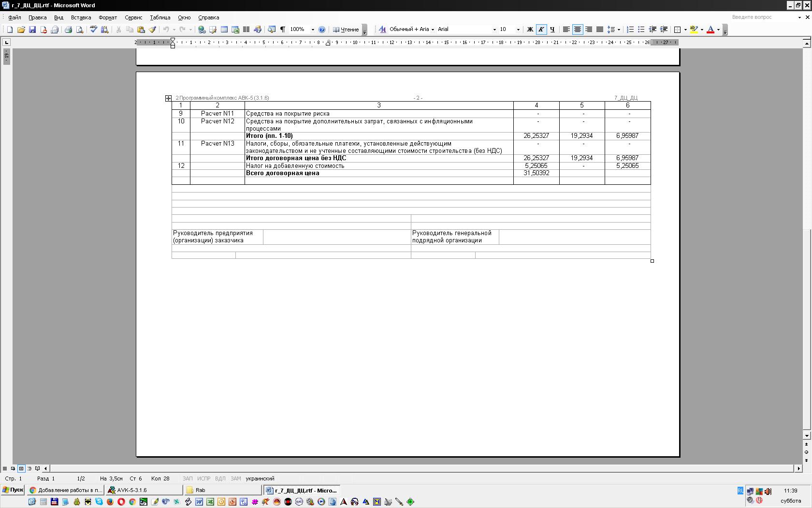Open the font name Arial dropdown
The image size is (812, 508).
tap(494, 30)
